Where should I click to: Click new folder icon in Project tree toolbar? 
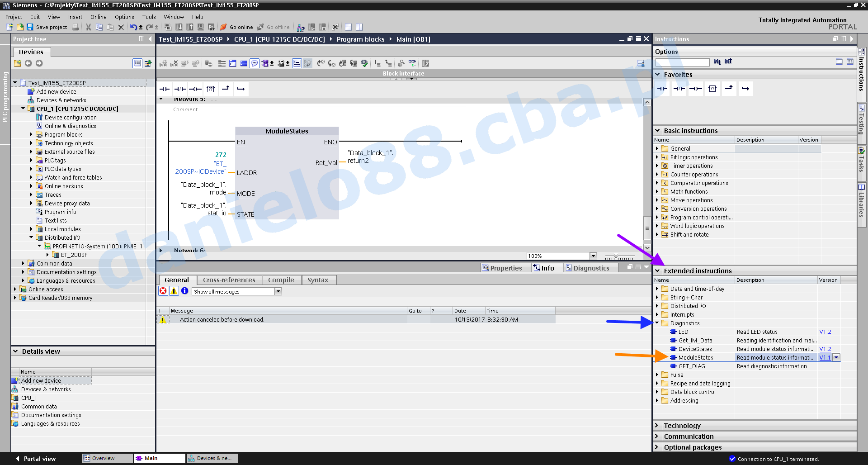pos(18,63)
